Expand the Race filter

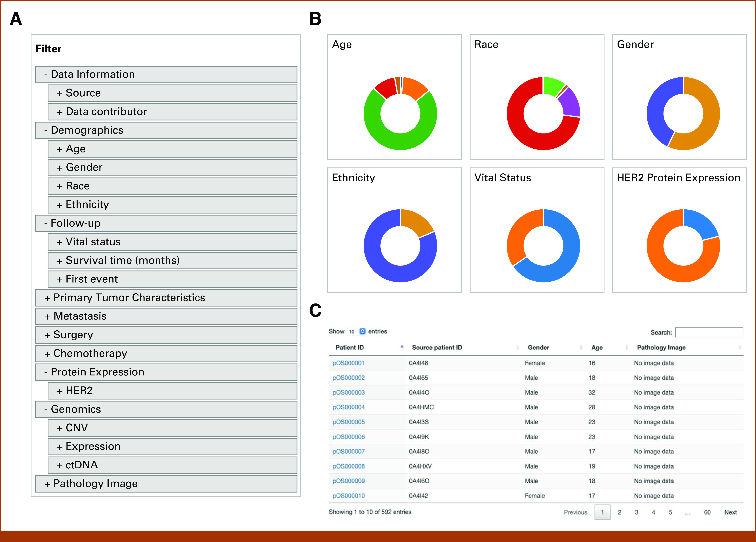[x=172, y=186]
